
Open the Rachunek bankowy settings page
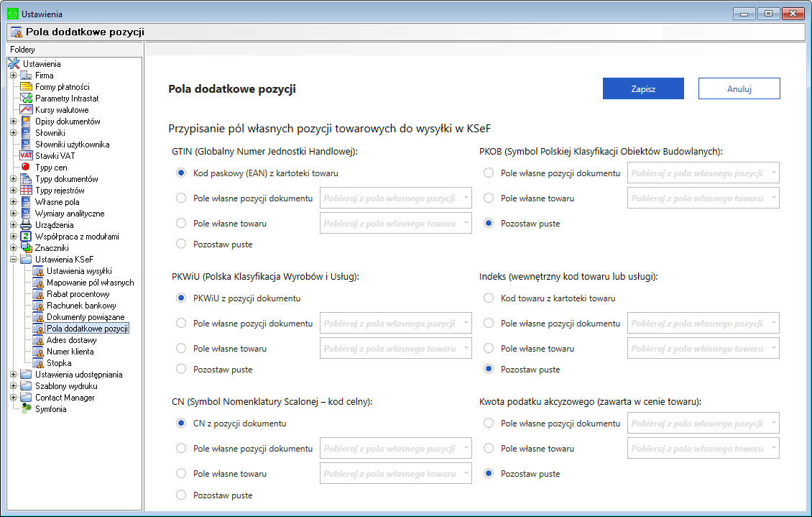pyautogui.click(x=81, y=306)
